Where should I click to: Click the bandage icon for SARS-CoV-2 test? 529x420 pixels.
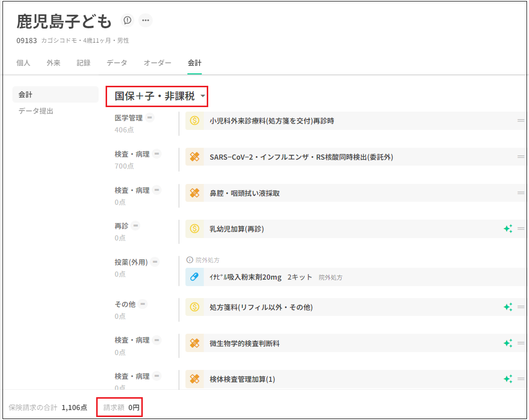tap(195, 157)
